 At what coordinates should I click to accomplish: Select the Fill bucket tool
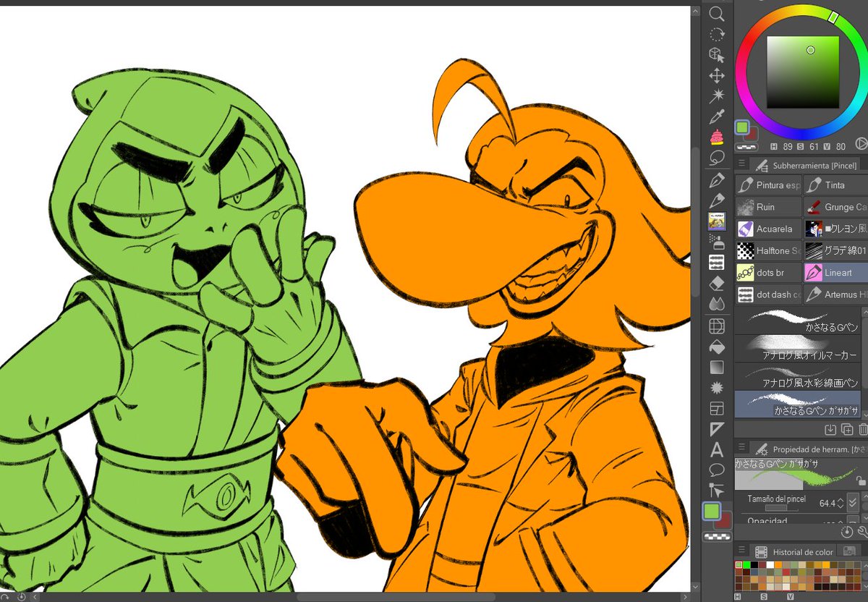tap(717, 347)
